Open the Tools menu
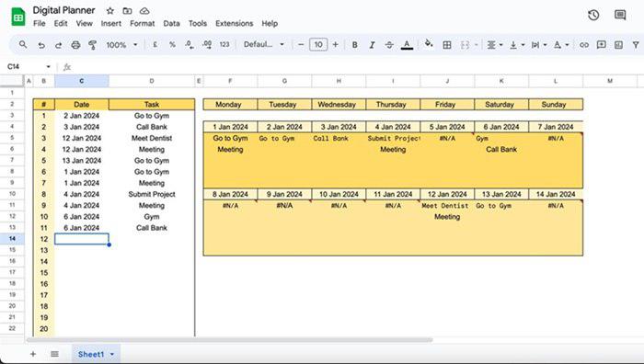 pyautogui.click(x=198, y=23)
